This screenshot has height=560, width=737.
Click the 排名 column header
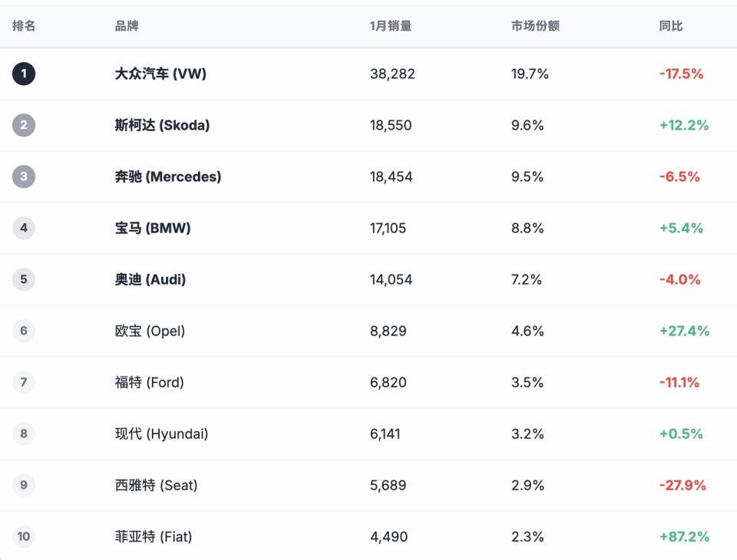coord(24,26)
